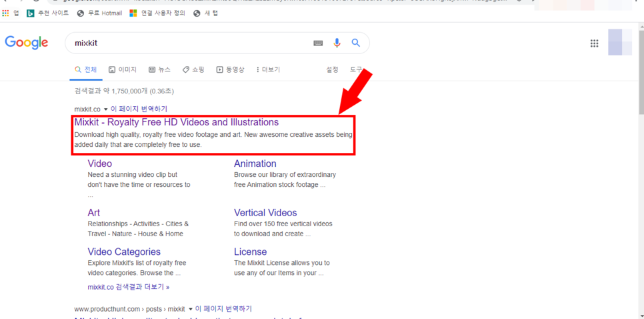The image size is (644, 319).
Task: Open the 새 탭 bookmark
Action: [x=206, y=13]
